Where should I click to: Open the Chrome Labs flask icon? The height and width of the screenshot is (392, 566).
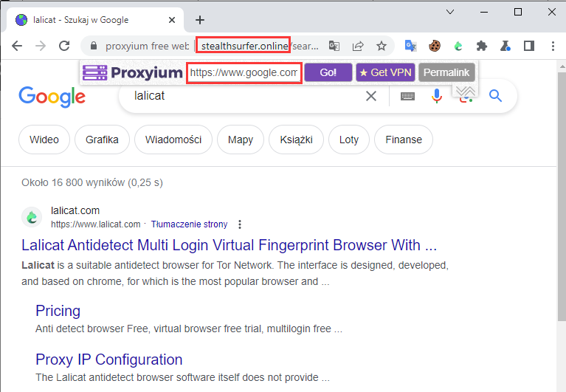pyautogui.click(x=505, y=46)
